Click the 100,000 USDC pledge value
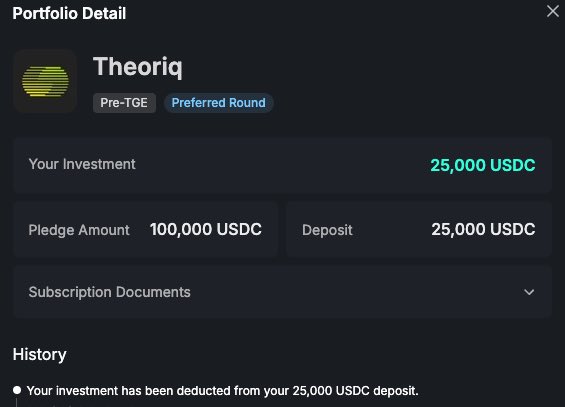 (206, 229)
